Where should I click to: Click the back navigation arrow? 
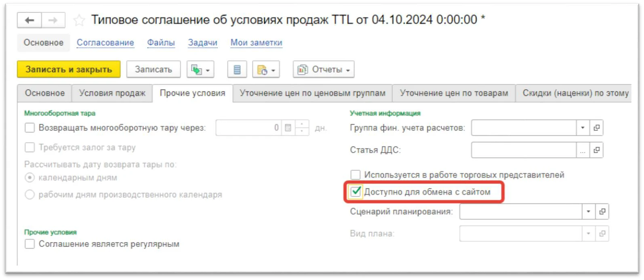[29, 20]
